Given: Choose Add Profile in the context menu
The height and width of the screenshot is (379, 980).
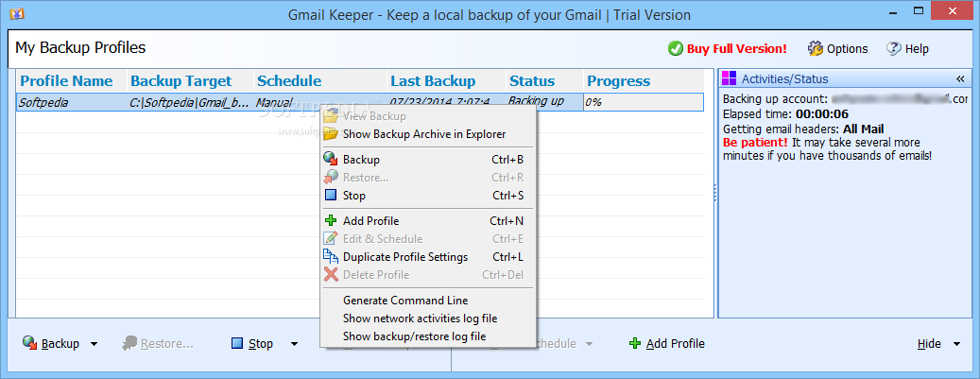Looking at the screenshot, I should pyautogui.click(x=427, y=221).
